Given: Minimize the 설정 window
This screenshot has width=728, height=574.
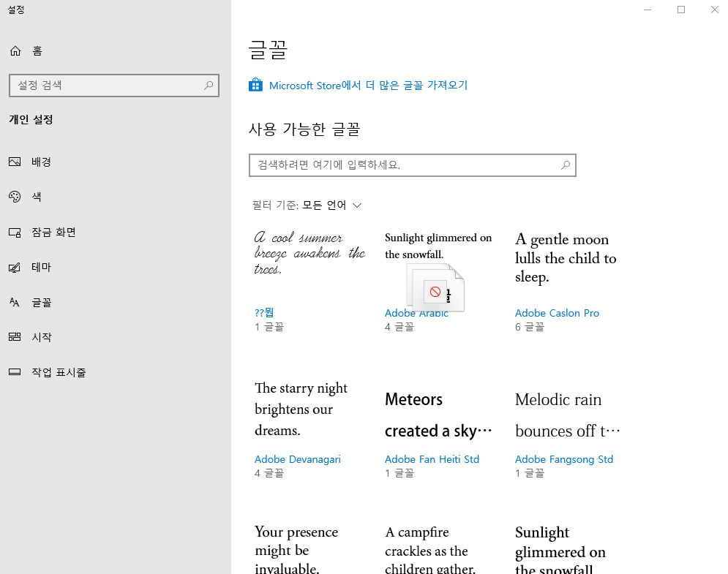Looking at the screenshot, I should tap(648, 10).
